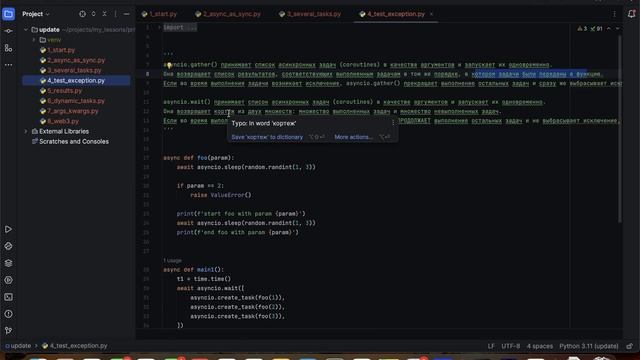Open the Structure tool window icon
Viewport: 640px width, 360px height.
9,48
